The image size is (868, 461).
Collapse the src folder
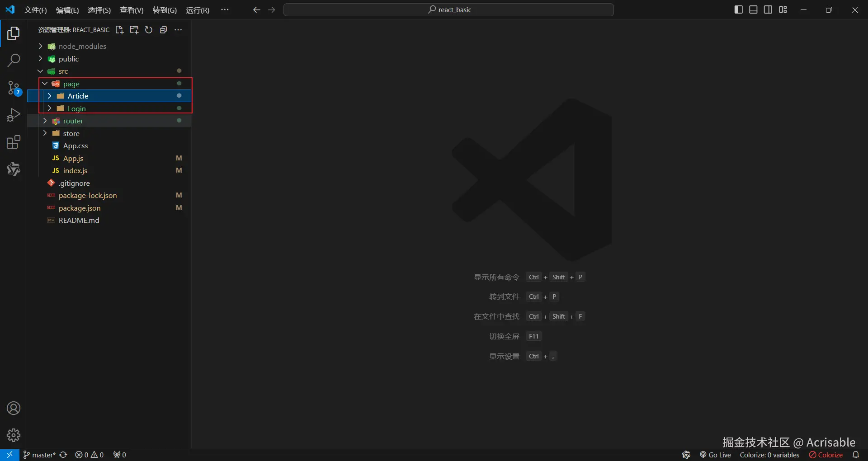pos(40,71)
